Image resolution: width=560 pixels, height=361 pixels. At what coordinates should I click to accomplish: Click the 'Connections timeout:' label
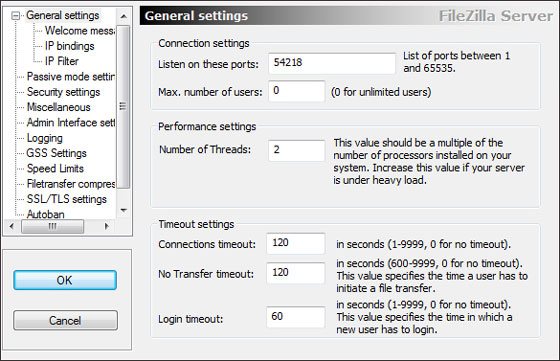[207, 244]
